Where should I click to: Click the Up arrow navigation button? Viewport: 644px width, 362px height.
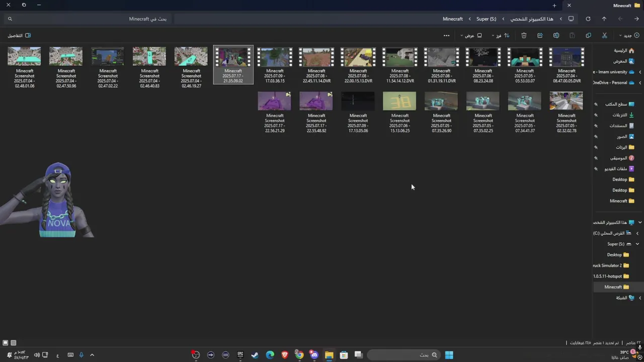(x=604, y=19)
